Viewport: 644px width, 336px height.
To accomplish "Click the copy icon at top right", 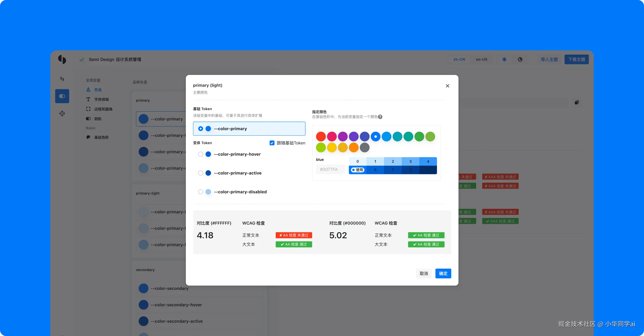I will pos(577,102).
